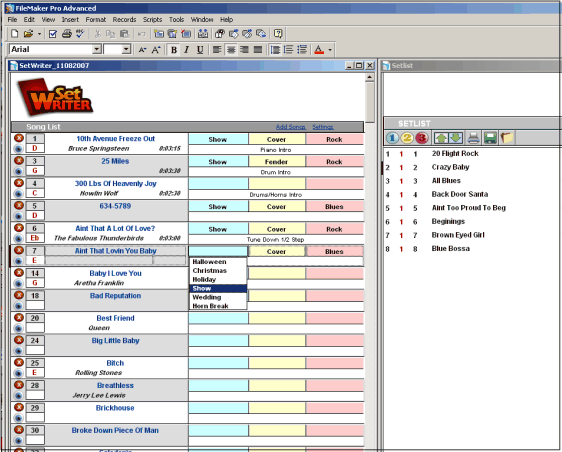
Task: Open the font size dropdown
Action: tap(126, 49)
